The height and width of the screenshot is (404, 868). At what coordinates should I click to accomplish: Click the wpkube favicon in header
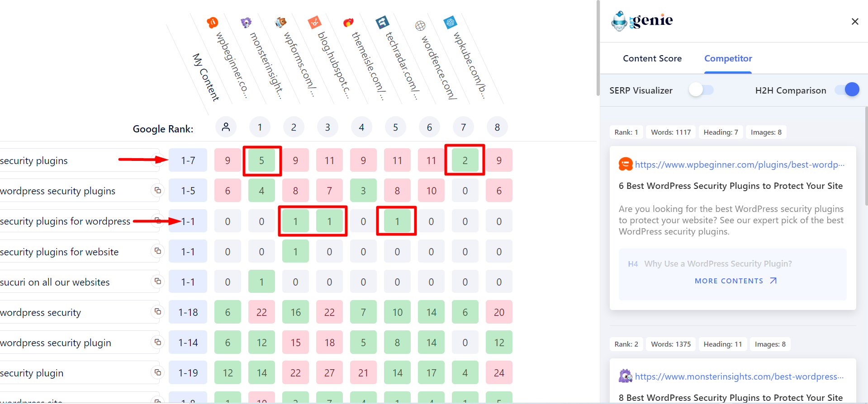tap(450, 22)
